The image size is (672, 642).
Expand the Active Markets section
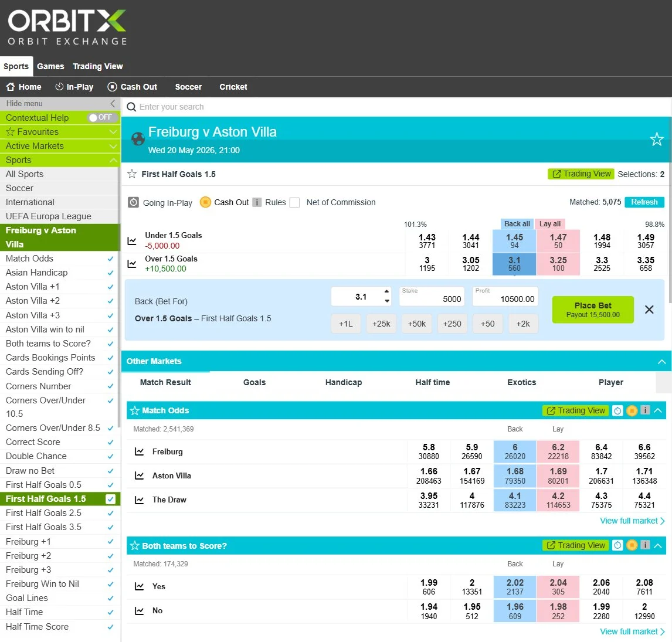pyautogui.click(x=113, y=146)
